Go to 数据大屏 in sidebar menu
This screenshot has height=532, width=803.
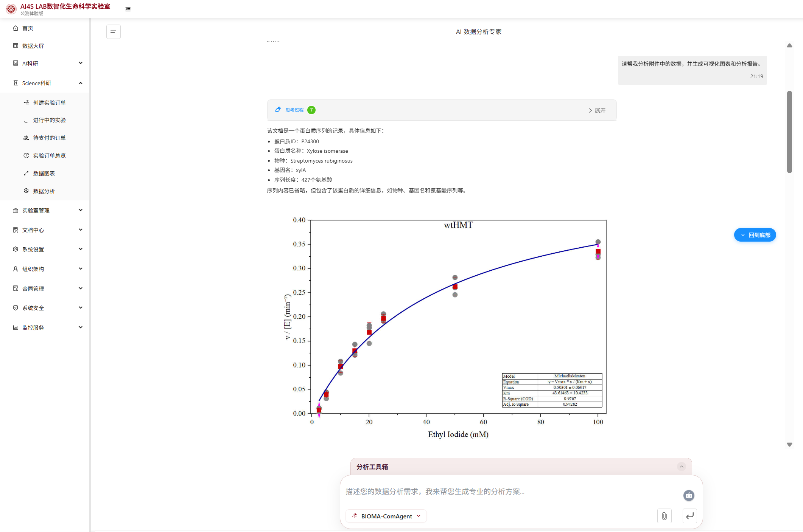[33, 46]
